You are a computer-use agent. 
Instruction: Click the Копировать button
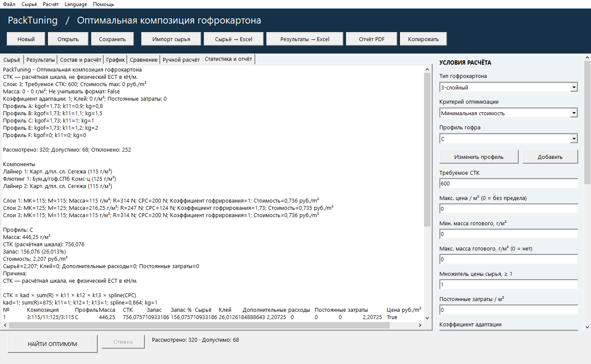pyautogui.click(x=423, y=39)
